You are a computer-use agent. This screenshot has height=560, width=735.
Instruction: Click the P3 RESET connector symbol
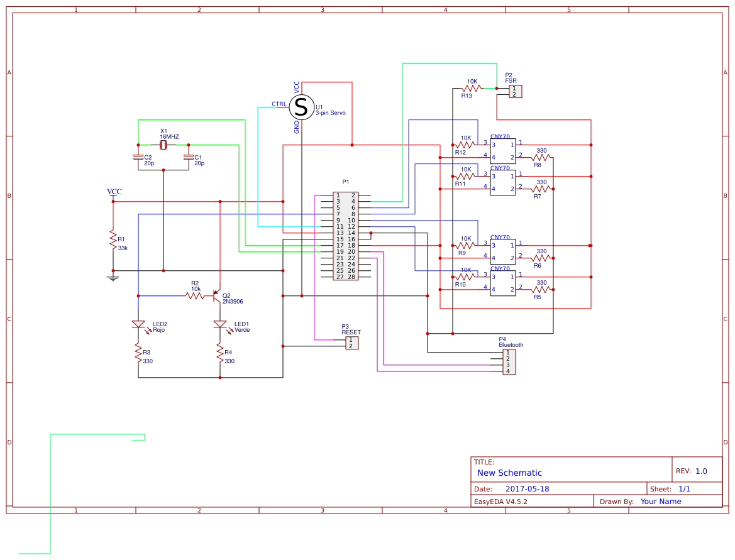click(352, 343)
